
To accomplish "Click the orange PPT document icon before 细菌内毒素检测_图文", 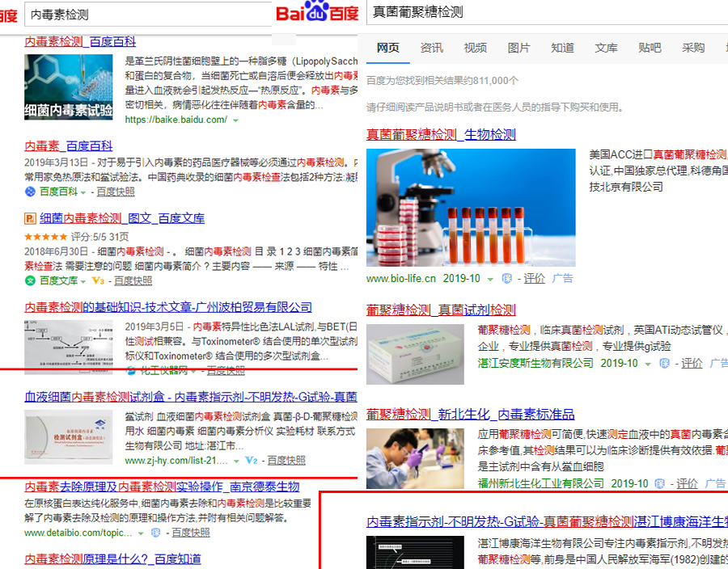I will point(30,218).
